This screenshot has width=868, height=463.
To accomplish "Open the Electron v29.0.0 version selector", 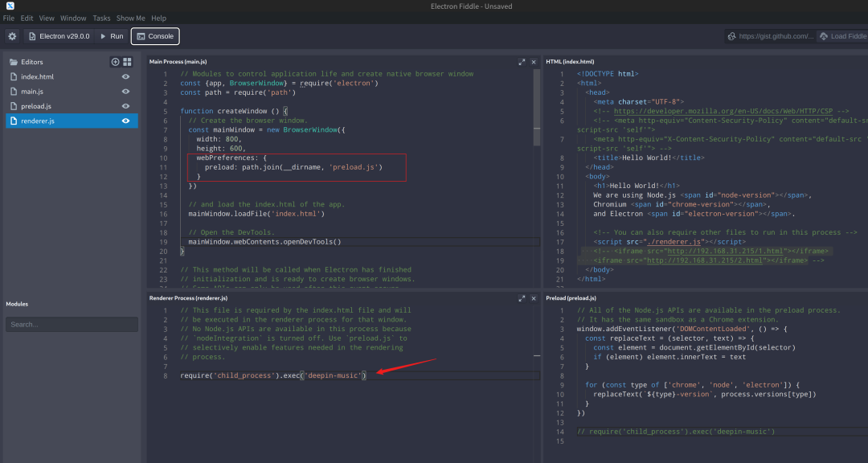I will pyautogui.click(x=59, y=36).
